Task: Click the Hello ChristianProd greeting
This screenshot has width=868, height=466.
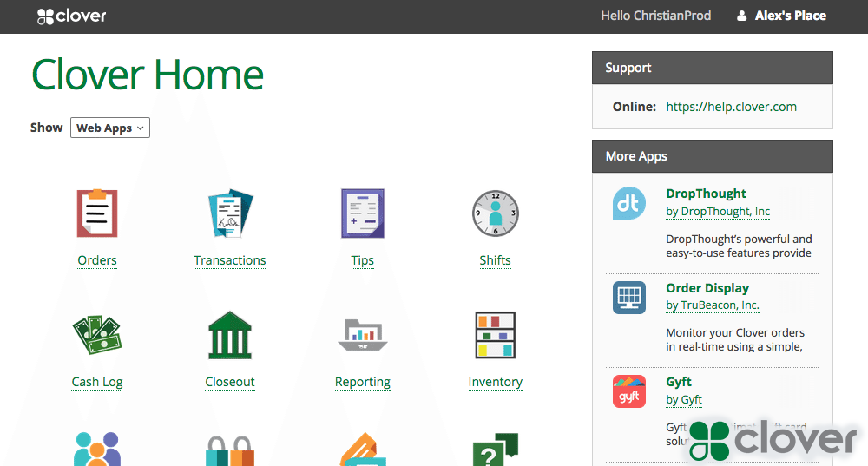Action: [655, 16]
